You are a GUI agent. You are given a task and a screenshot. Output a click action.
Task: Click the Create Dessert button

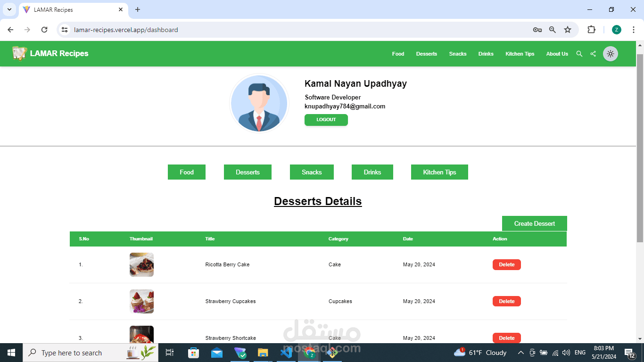pos(535,223)
